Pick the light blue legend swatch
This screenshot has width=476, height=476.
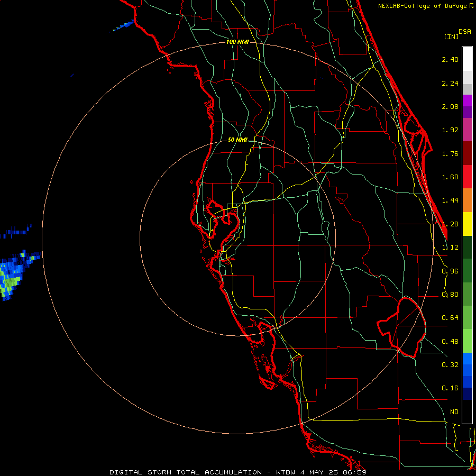coord(467,359)
